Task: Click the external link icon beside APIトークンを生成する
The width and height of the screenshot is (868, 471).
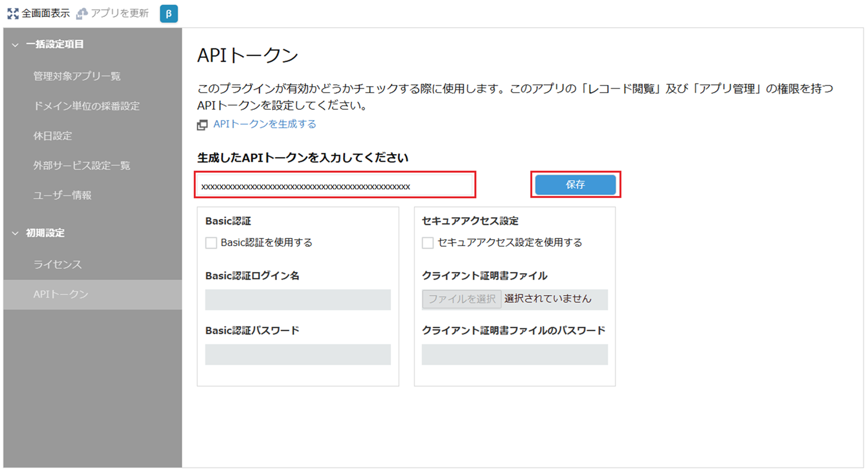Action: pyautogui.click(x=203, y=125)
